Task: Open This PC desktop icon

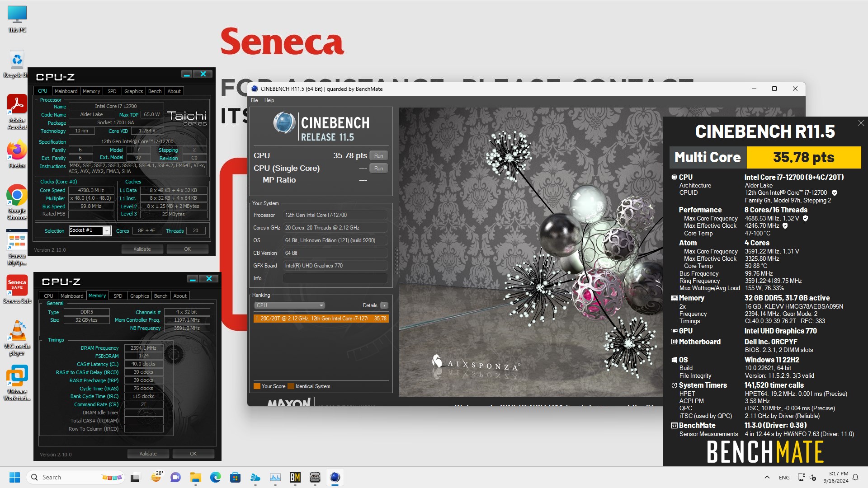Action: 17,19
